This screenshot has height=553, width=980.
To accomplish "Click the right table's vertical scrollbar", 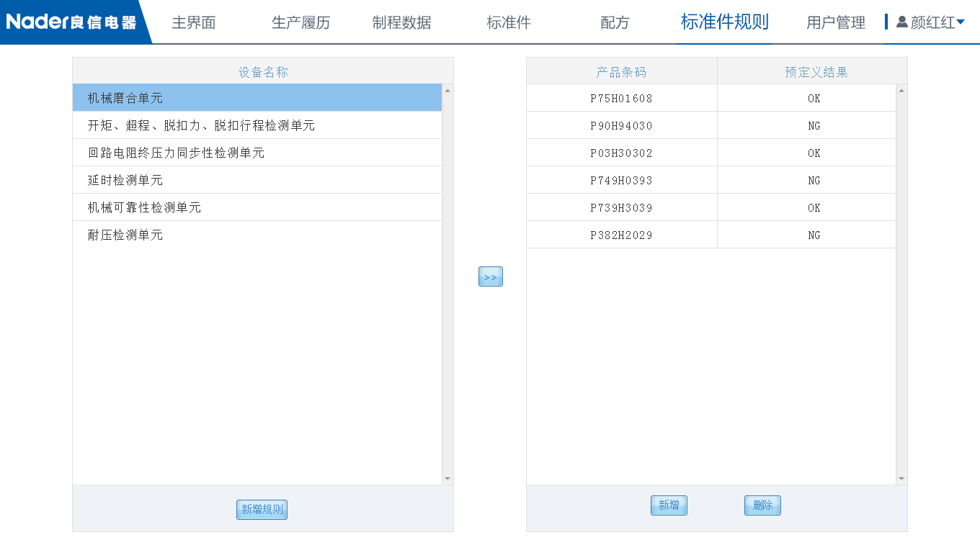I will (900, 284).
